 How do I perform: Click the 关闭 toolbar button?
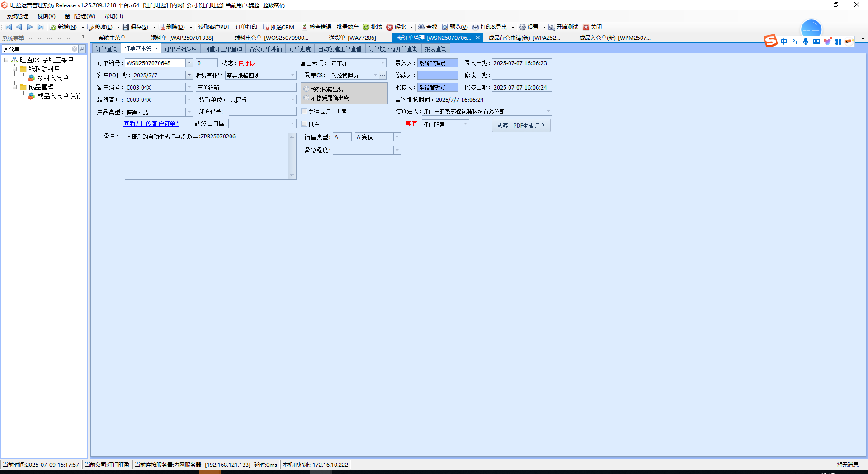592,27
